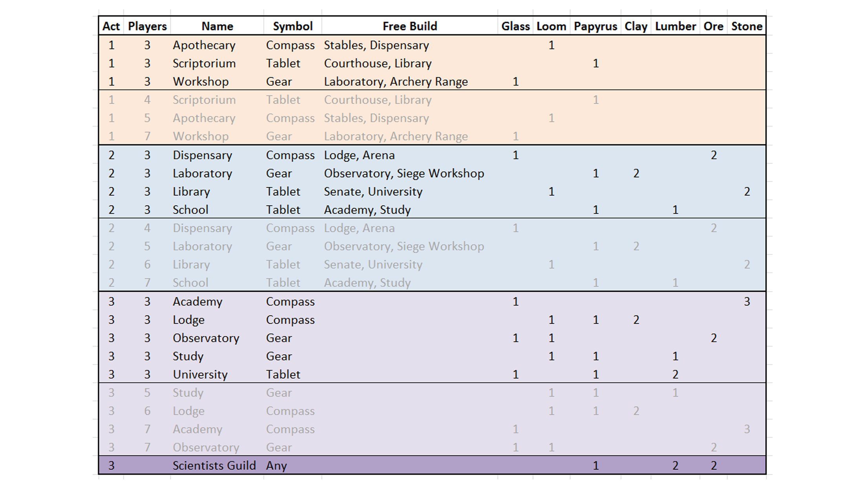Click the 'Lodge, Arena' cell in 3-player Dispensary row

pos(359,155)
